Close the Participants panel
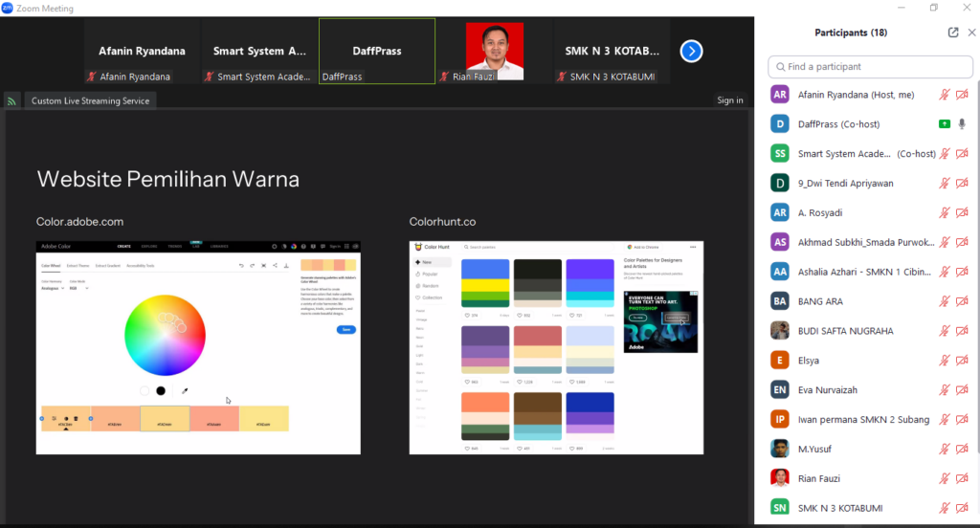 pyautogui.click(x=972, y=33)
